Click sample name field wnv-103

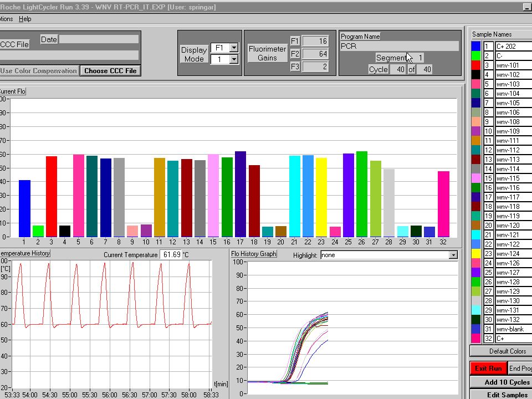514,84
